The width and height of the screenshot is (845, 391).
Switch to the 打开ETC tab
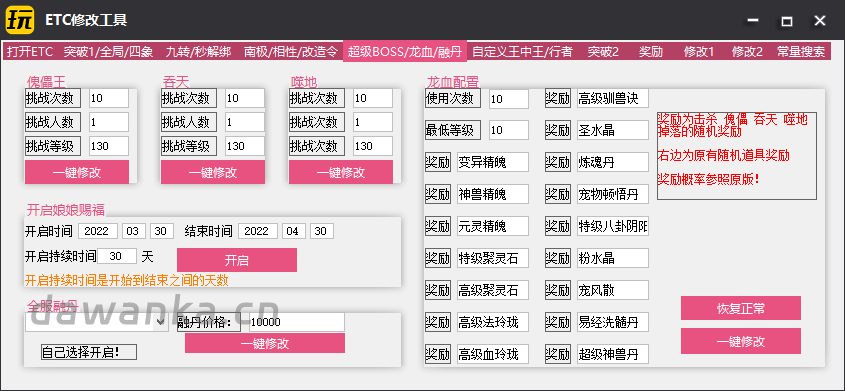pos(30,52)
